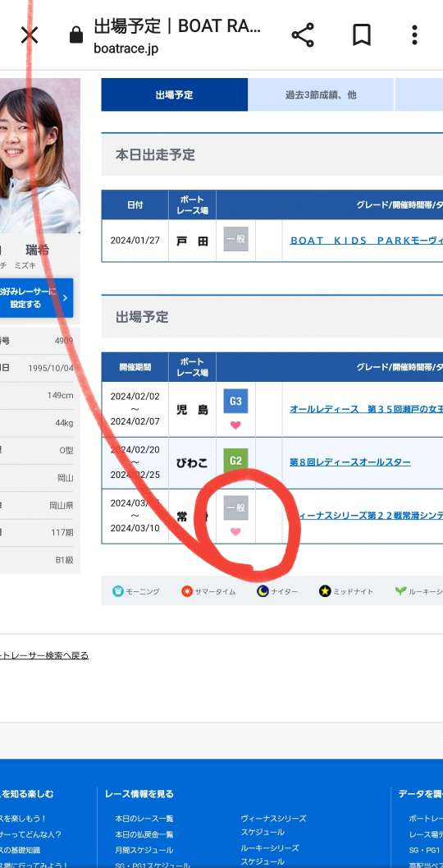Click the pink heart under 一般 badge

pos(235,531)
